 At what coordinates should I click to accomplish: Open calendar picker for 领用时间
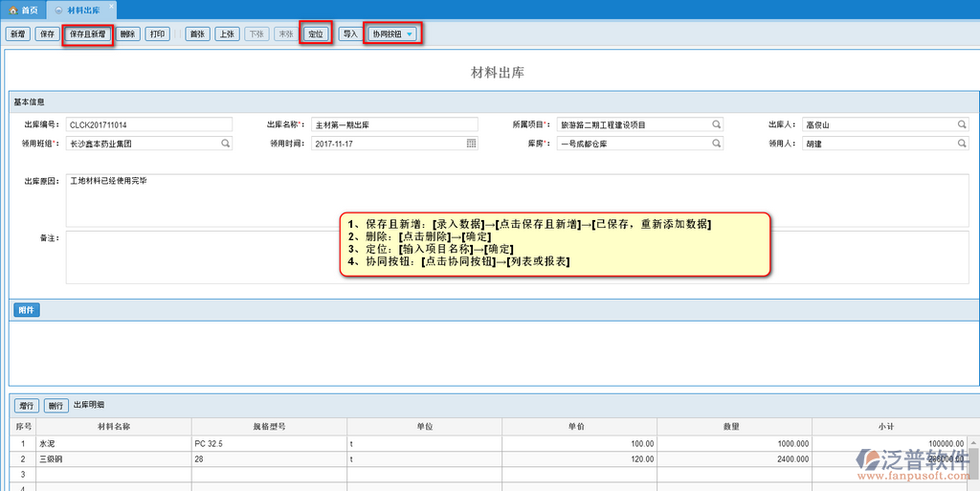point(471,144)
